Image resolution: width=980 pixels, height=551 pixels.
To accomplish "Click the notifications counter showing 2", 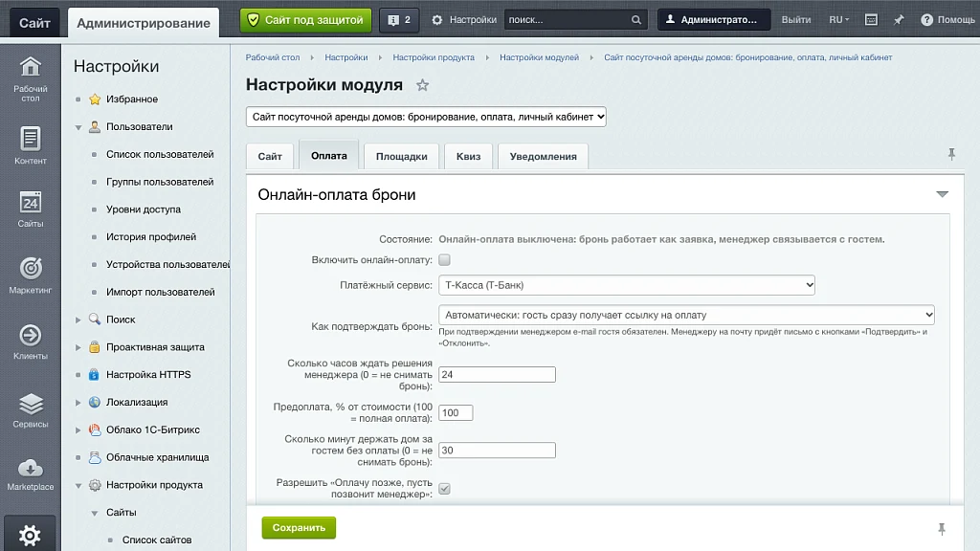I will 399,20.
